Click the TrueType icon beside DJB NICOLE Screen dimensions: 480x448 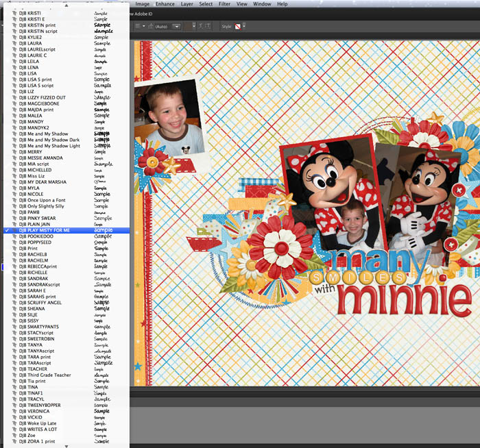tap(14, 194)
